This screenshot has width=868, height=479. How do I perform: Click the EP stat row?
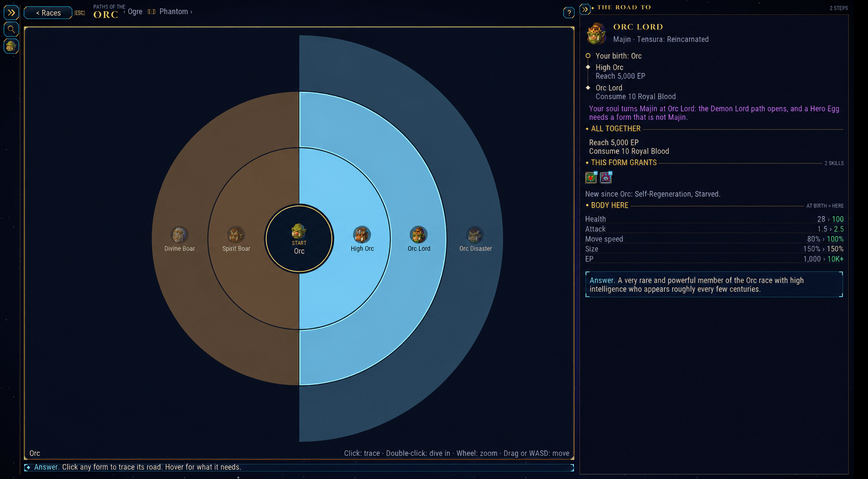[714, 259]
